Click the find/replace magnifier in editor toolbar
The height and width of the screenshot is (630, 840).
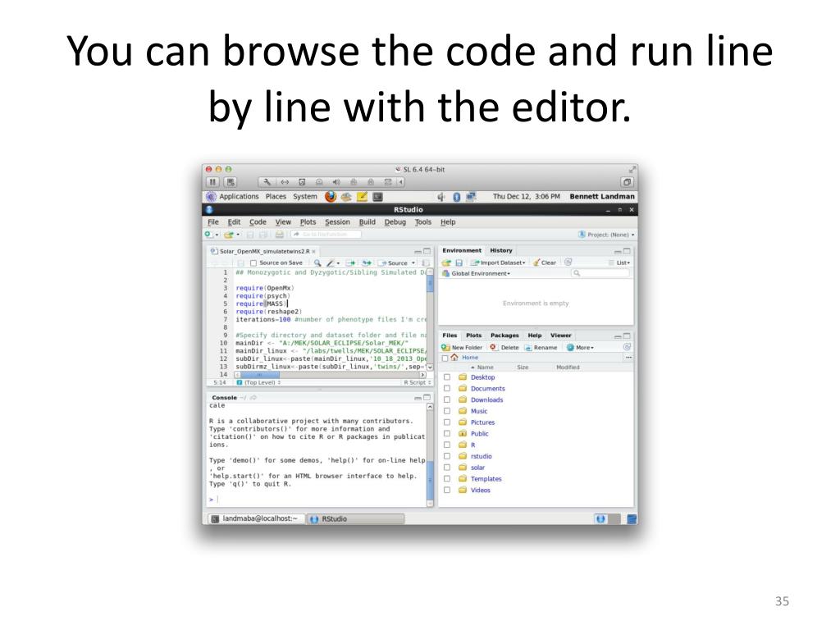[317, 263]
